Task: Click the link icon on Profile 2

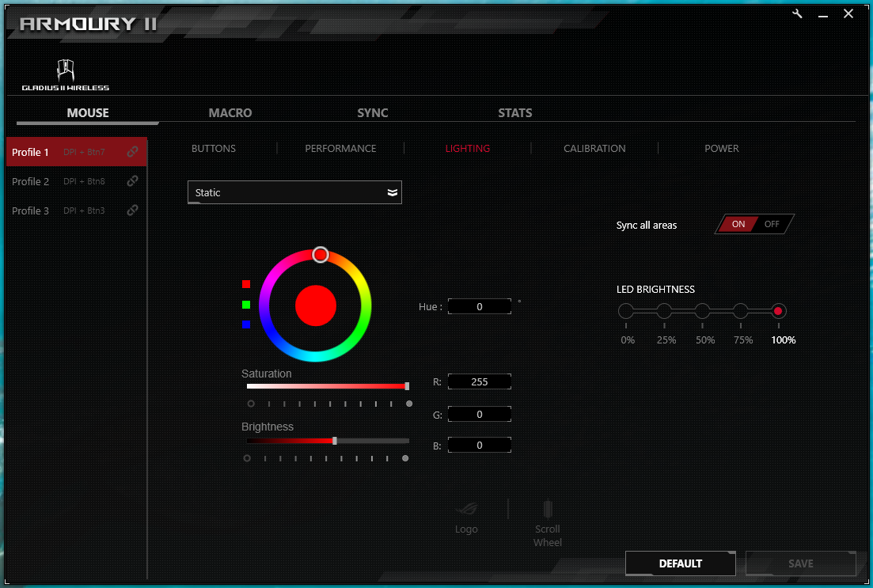Action: [x=132, y=181]
